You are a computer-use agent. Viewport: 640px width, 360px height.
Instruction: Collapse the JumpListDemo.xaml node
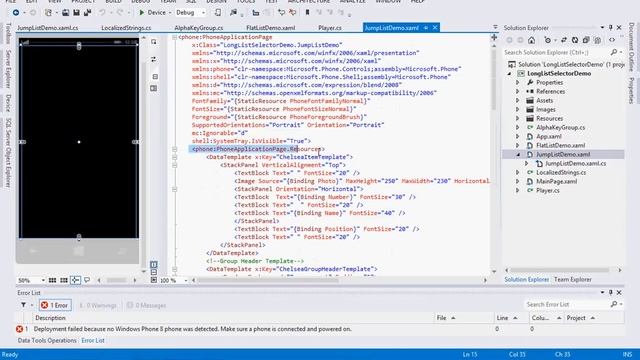[518, 154]
